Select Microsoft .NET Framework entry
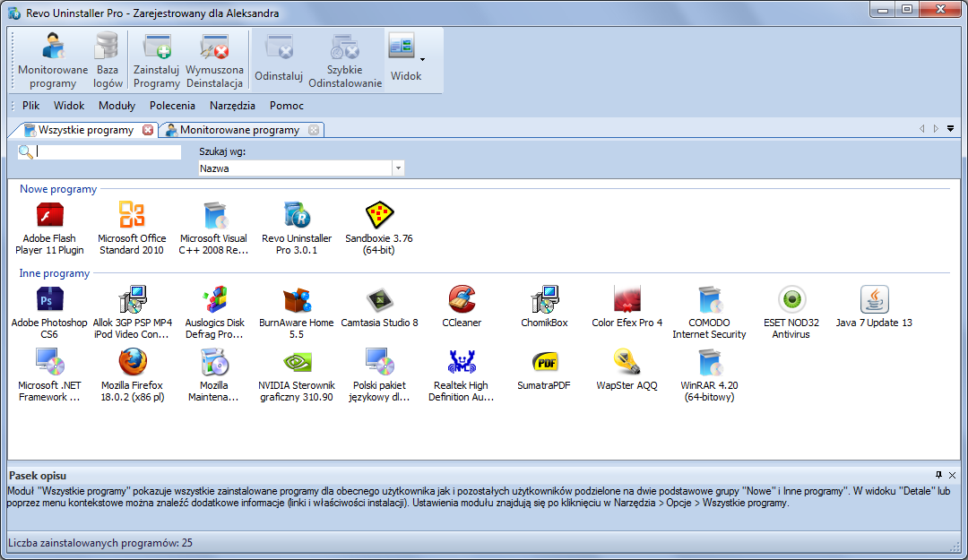The height and width of the screenshot is (560, 968). (x=49, y=375)
